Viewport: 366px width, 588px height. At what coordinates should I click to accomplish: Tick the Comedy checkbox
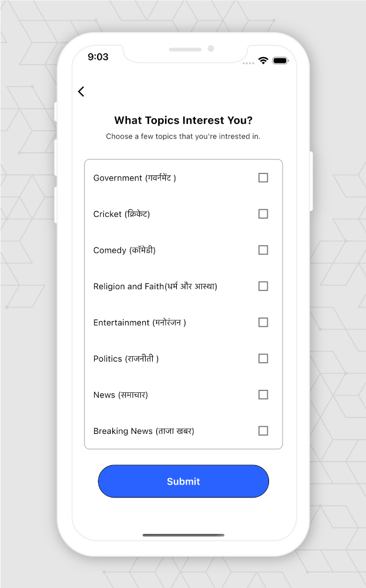(x=263, y=250)
